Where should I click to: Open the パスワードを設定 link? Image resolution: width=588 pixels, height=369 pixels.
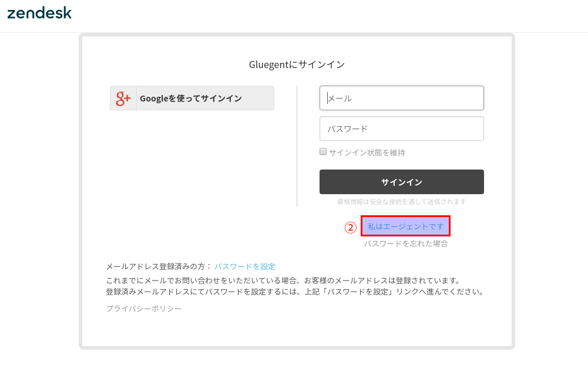coord(245,266)
